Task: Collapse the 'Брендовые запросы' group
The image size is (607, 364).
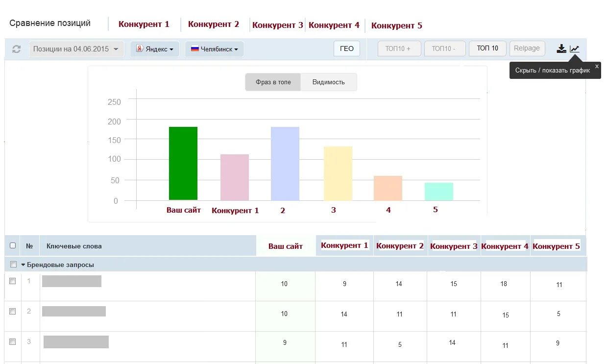Action: coord(23,265)
